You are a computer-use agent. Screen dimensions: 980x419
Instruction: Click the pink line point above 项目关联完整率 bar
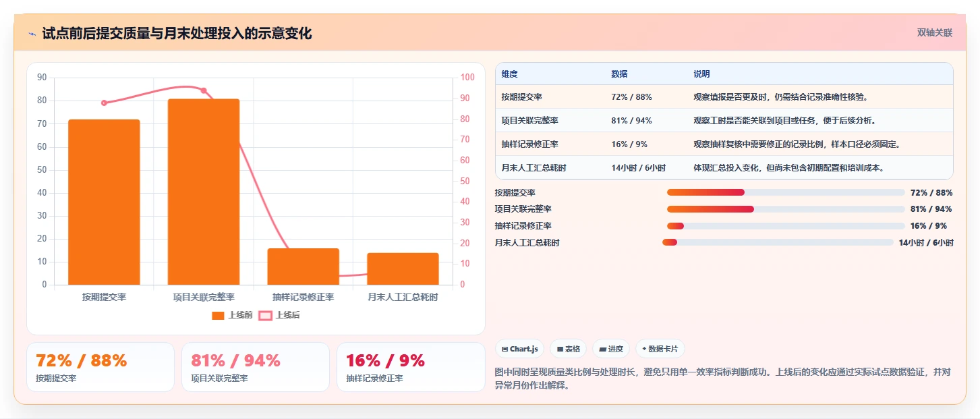coord(204,90)
